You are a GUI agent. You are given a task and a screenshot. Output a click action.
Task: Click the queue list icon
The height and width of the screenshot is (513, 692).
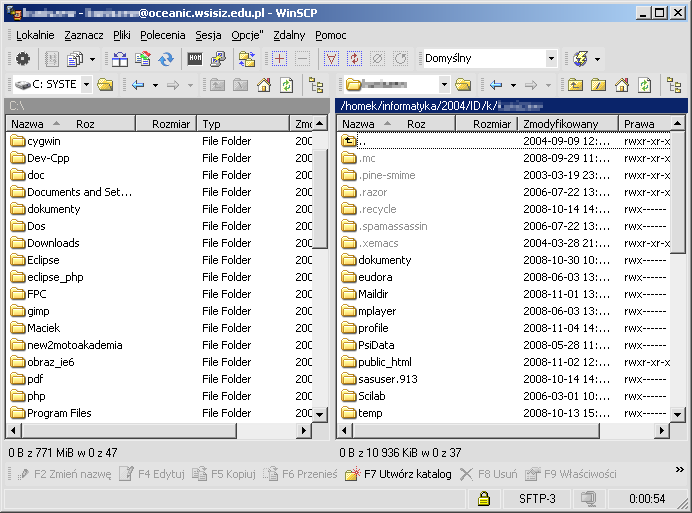click(x=52, y=59)
